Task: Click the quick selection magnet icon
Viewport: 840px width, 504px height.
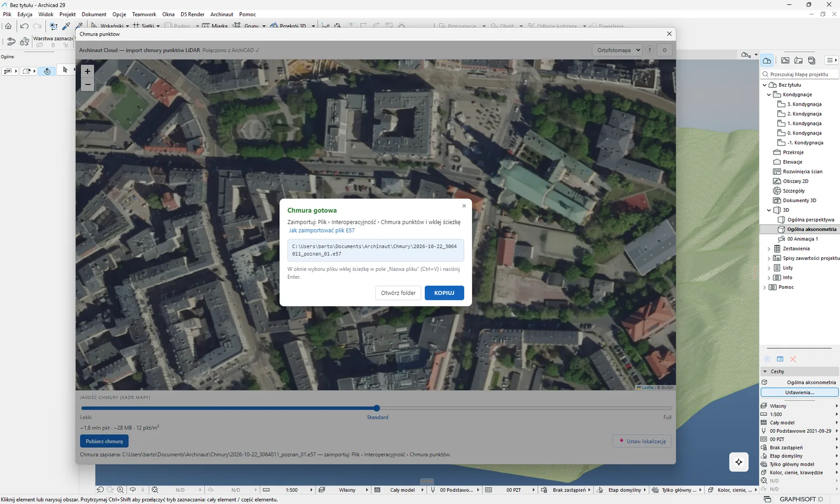Action: (47, 71)
